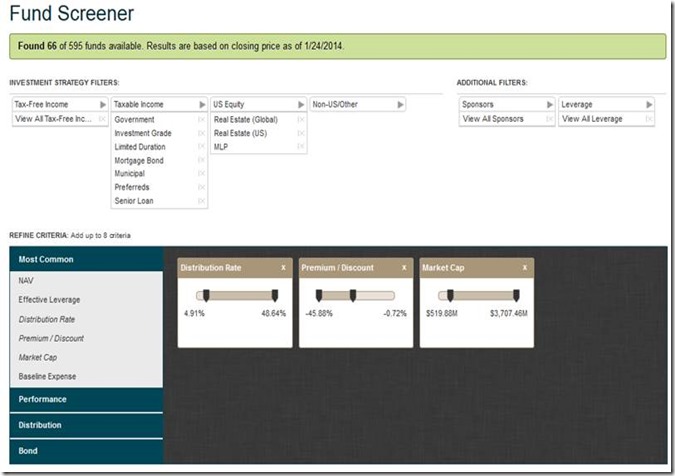Viewport: 675px width, 476px height.
Task: Add NAV from Most Common criteria
Action: (x=27, y=281)
